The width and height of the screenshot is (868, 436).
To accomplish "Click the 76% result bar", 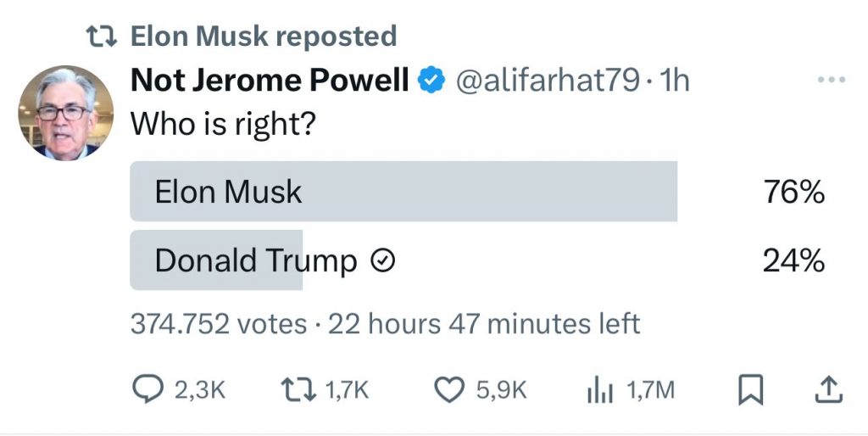I will [403, 192].
